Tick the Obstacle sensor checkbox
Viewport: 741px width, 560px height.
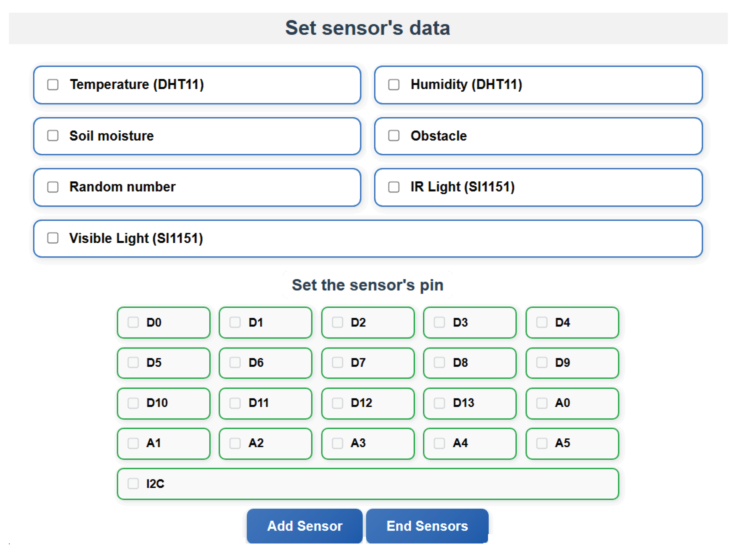[x=394, y=136]
